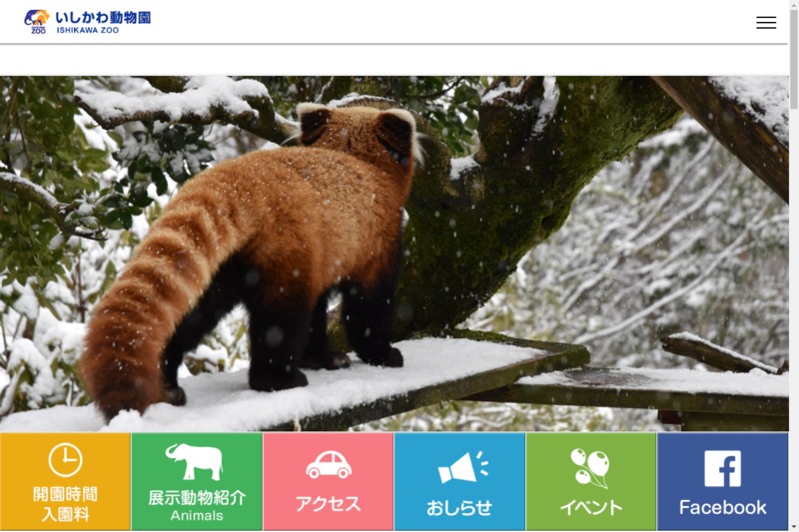Select the white elephant icon
This screenshot has height=532, width=799.
point(195,461)
